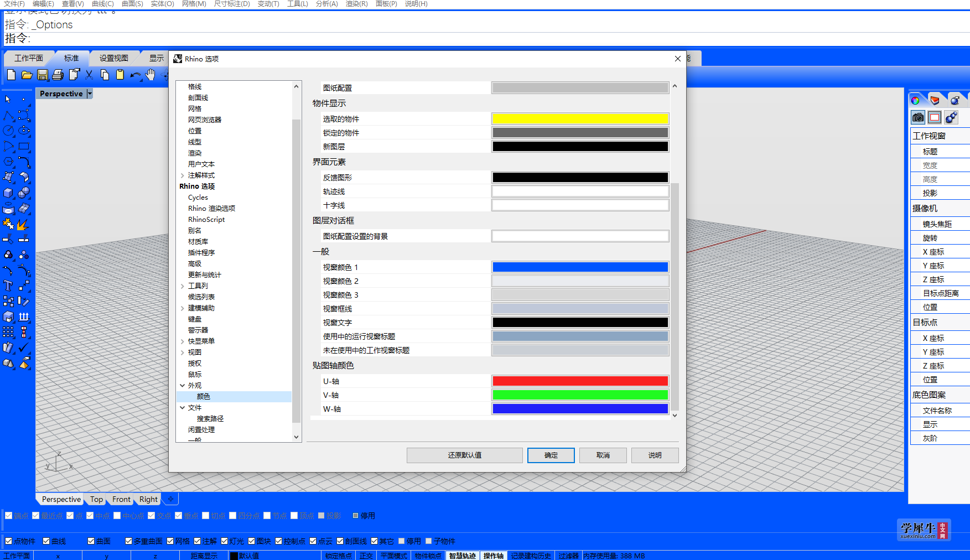970x560 pixels.
Task: Toggle the 曲线 filter checkbox
Action: coord(46,541)
